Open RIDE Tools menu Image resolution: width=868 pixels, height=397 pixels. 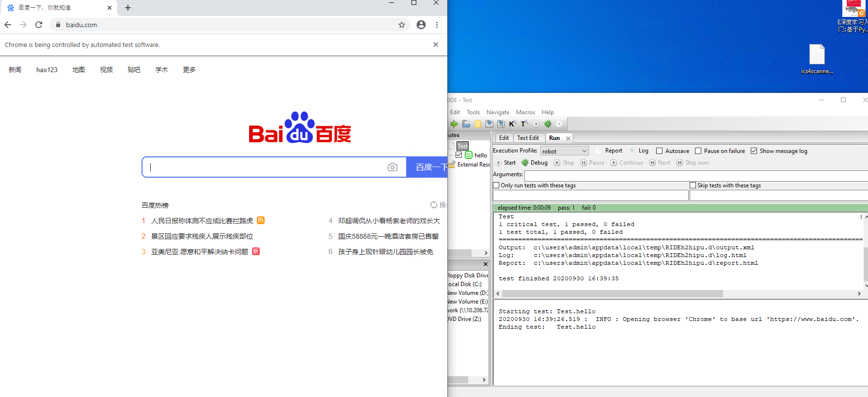coord(473,112)
